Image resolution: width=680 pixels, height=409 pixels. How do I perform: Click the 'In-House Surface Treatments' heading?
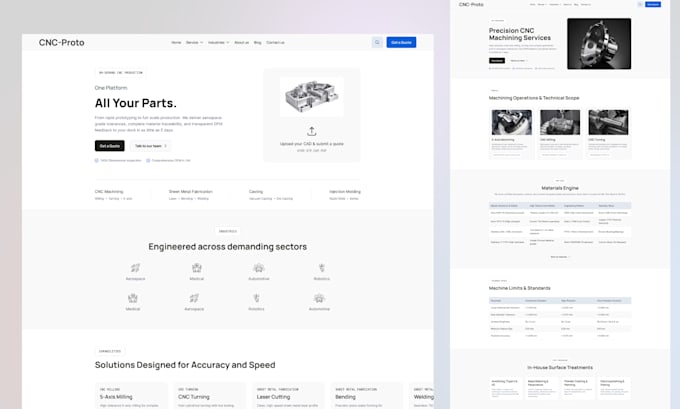pyautogui.click(x=560, y=367)
